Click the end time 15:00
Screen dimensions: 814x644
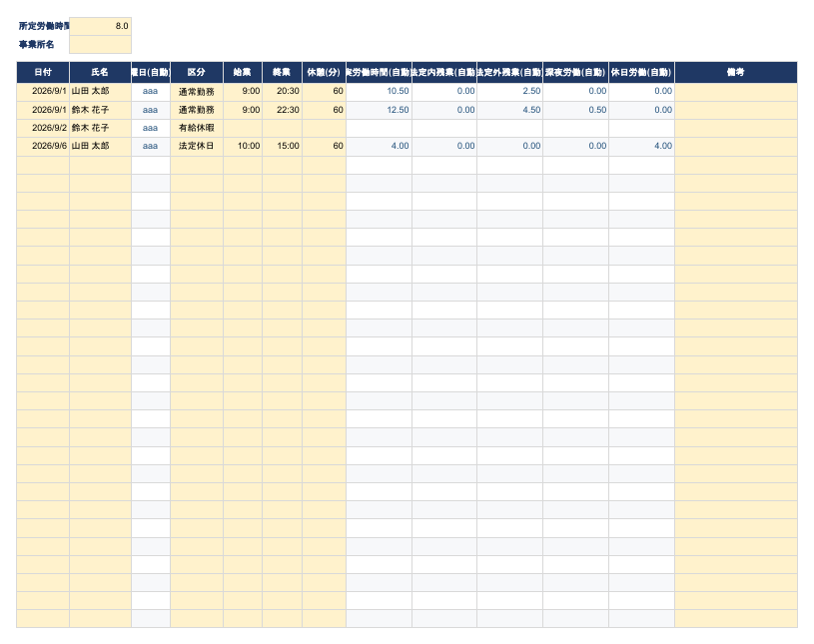(282, 147)
